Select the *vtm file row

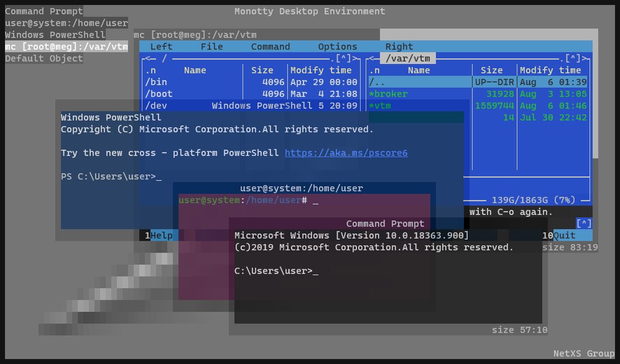tap(478, 106)
